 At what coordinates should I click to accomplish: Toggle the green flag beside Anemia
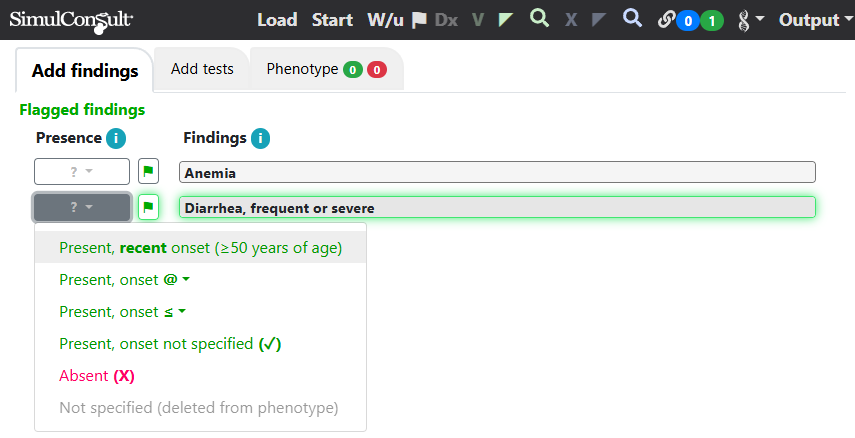click(148, 172)
